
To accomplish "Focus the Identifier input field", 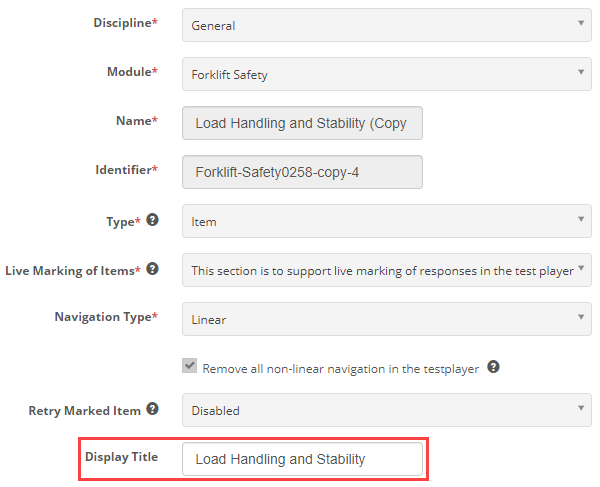I will [302, 171].
